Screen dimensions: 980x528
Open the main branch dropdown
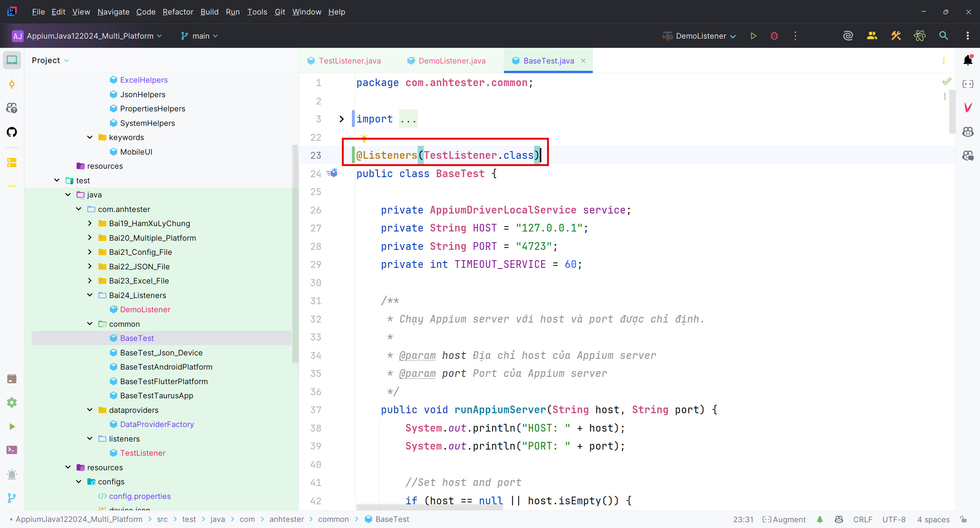(x=199, y=36)
